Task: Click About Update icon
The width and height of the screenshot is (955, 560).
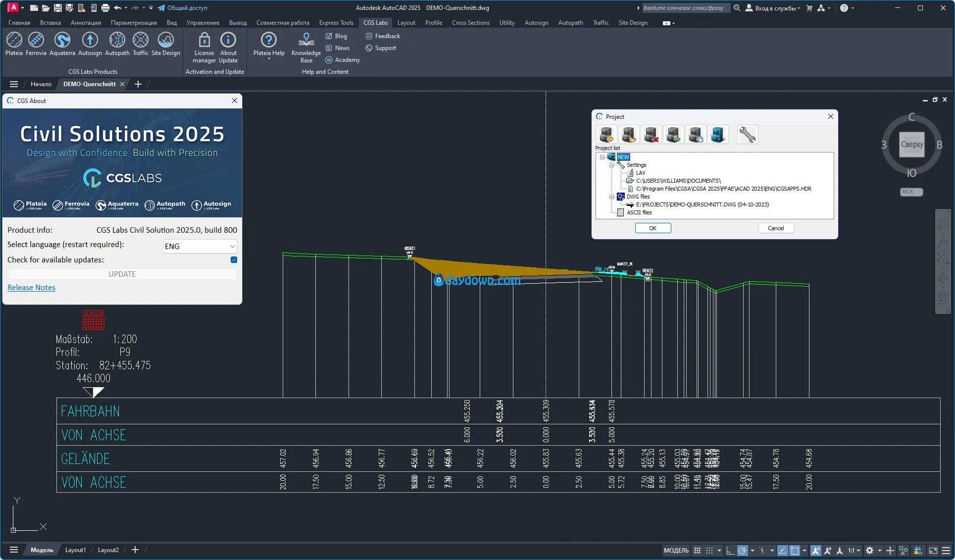Action: [228, 48]
